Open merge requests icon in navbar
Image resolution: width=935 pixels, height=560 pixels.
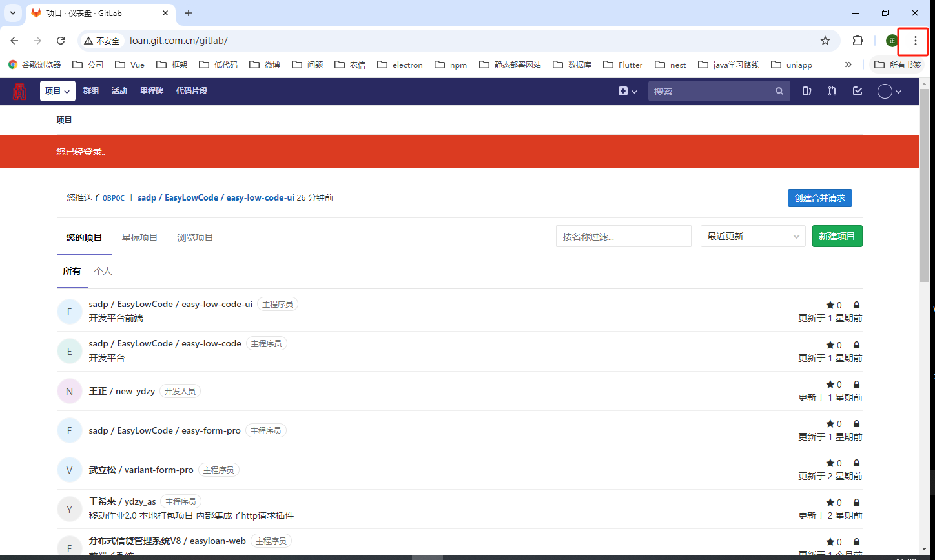click(832, 92)
